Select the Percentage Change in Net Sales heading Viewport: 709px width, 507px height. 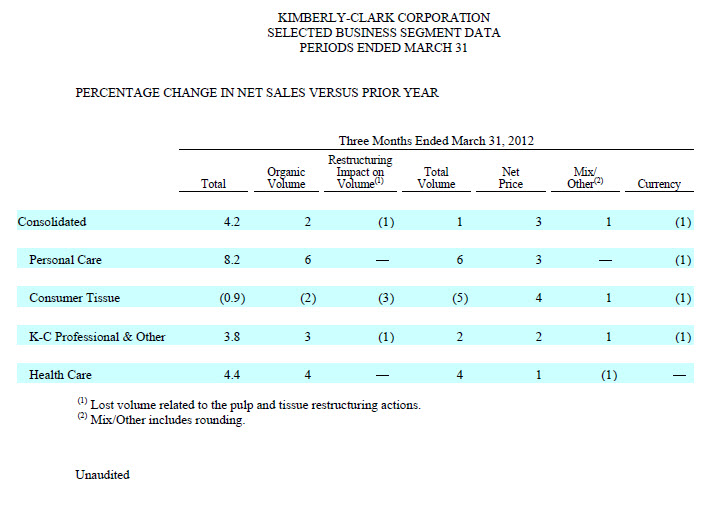(257, 93)
